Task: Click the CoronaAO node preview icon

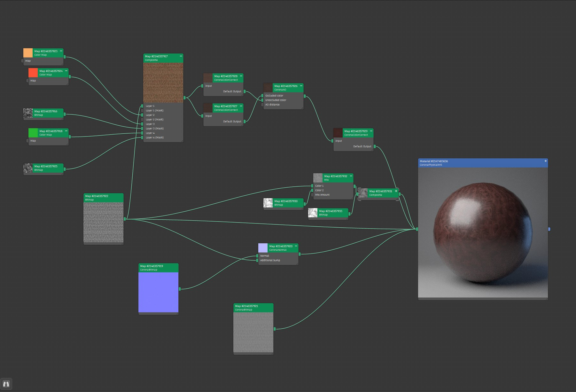Action: coord(268,88)
